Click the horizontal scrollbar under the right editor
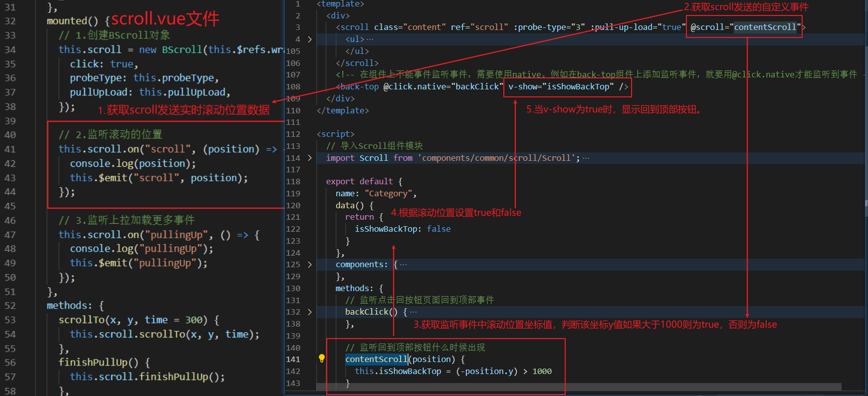Viewport: 868px width, 396px height. coord(579,387)
